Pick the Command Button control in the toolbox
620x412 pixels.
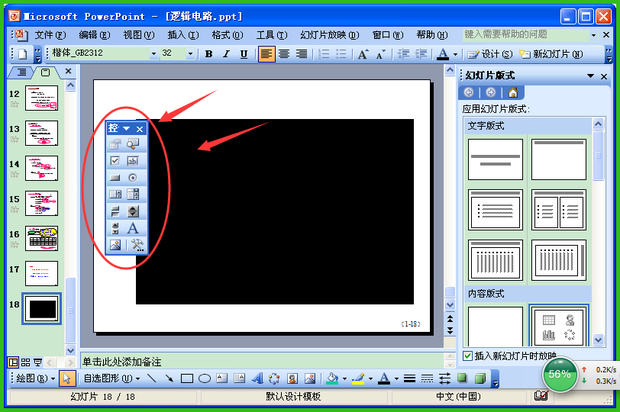pyautogui.click(x=115, y=177)
